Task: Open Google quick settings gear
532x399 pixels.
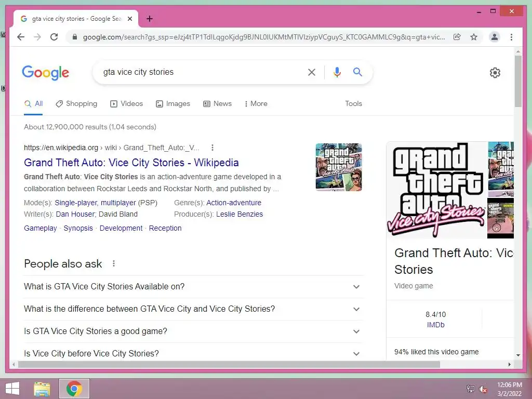Action: coord(495,73)
